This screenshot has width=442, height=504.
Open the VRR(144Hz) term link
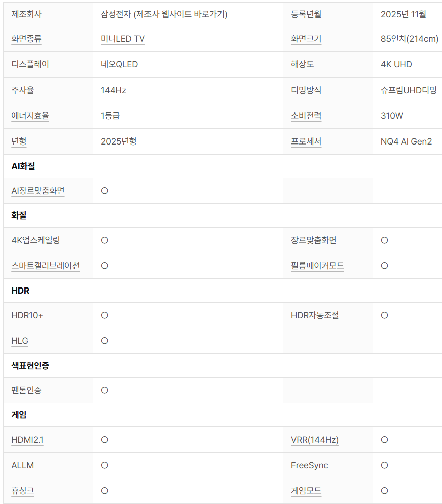coord(315,440)
